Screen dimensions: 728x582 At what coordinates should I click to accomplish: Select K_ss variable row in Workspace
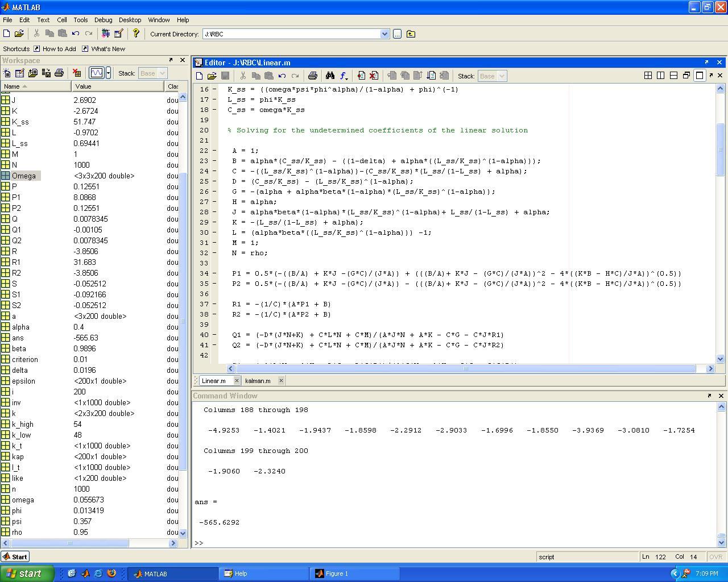(89, 122)
